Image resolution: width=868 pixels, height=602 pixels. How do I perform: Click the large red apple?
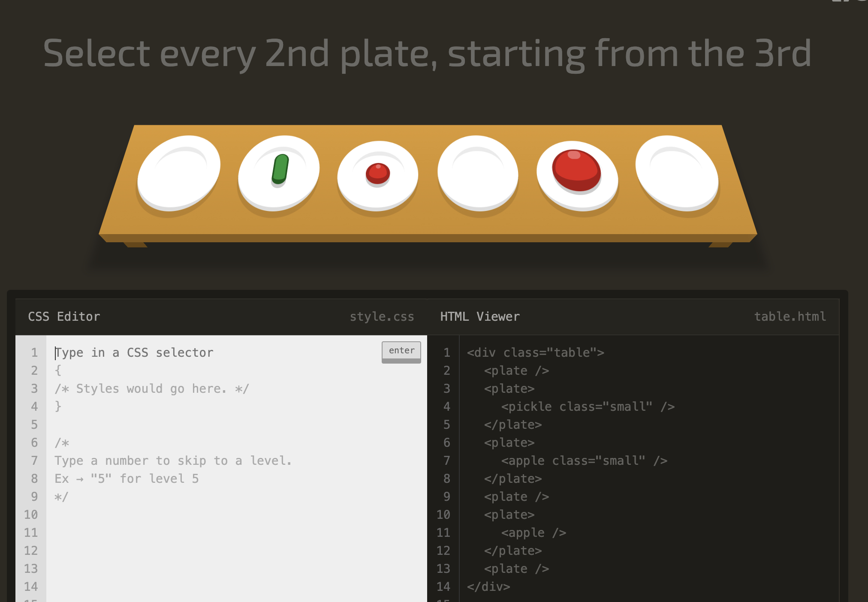[x=576, y=170]
